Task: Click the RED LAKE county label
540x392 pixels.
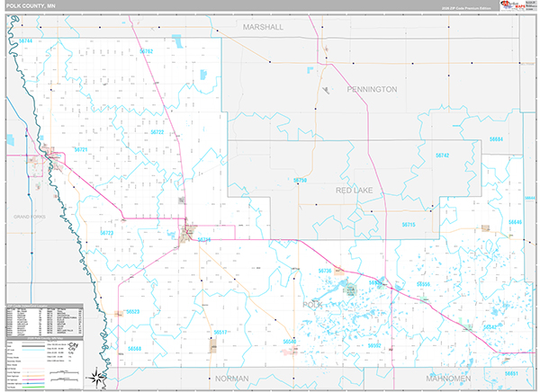Action: (354, 191)
